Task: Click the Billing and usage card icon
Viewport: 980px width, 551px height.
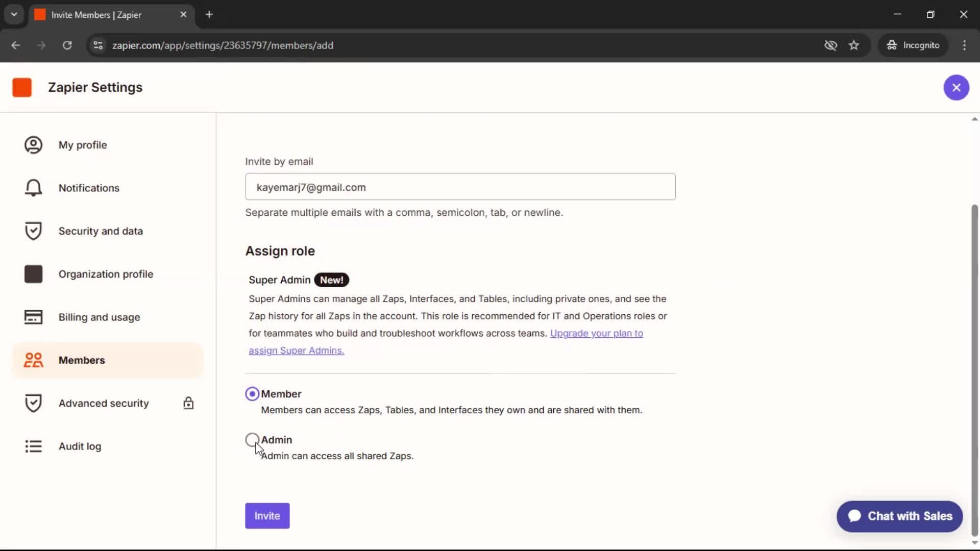Action: tap(33, 317)
